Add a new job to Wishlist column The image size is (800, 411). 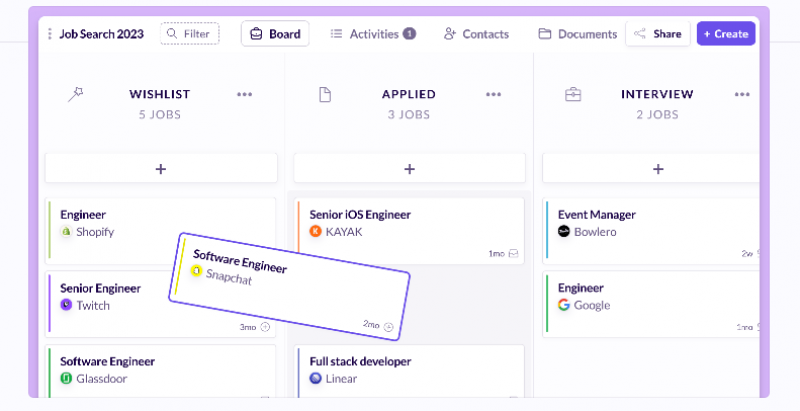pyautogui.click(x=161, y=169)
